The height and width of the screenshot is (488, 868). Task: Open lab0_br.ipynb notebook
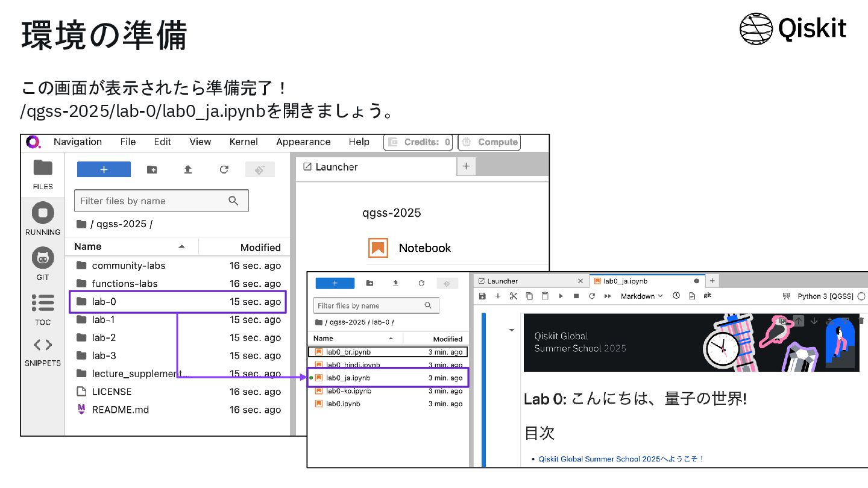tap(388, 352)
